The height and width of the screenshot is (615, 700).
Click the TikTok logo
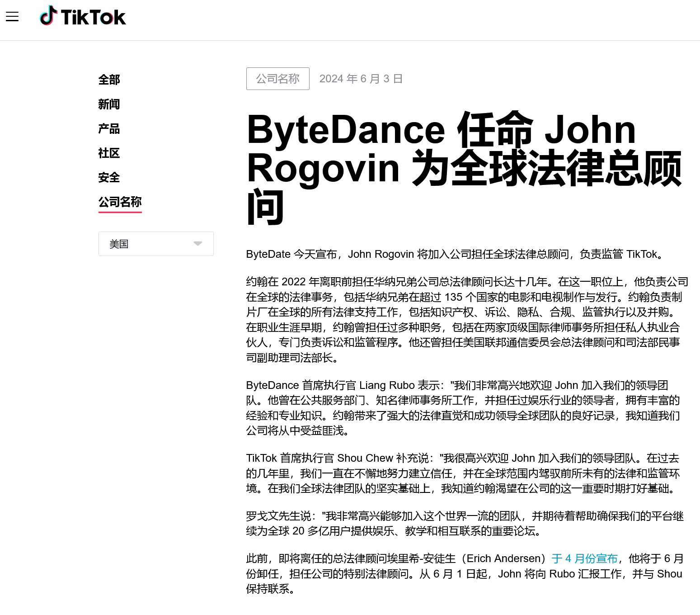83,16
